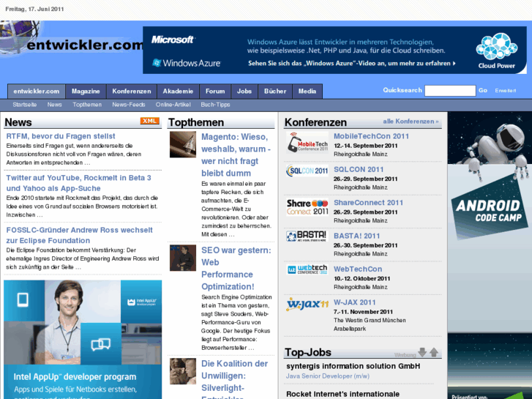
Task: Open the Erweitert advanced search link
Action: coord(506,91)
